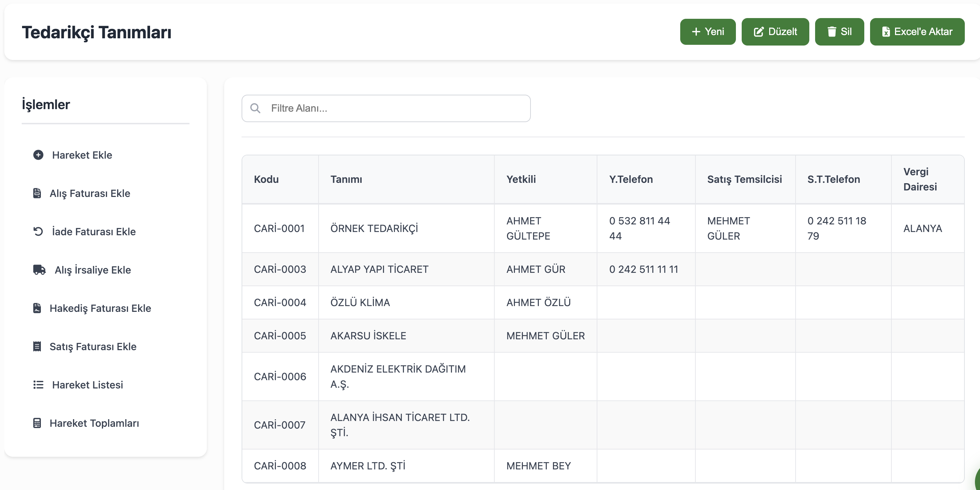
Task: Click the list icon beside Hareket Listesi
Action: point(38,385)
